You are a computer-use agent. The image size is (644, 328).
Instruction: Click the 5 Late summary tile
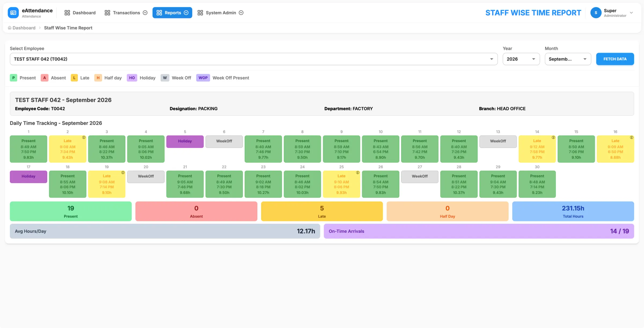pos(322,211)
